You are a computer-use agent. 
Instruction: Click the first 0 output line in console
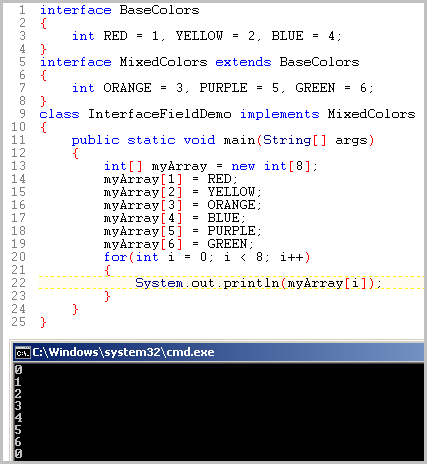click(18, 370)
